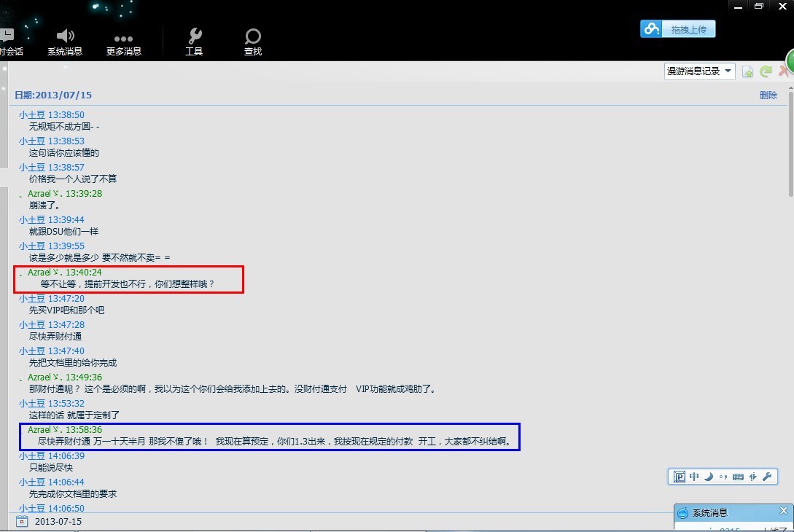This screenshot has height=532, width=794.
Task: Click sender line 小土豆 13:47:40
Action: [52, 351]
